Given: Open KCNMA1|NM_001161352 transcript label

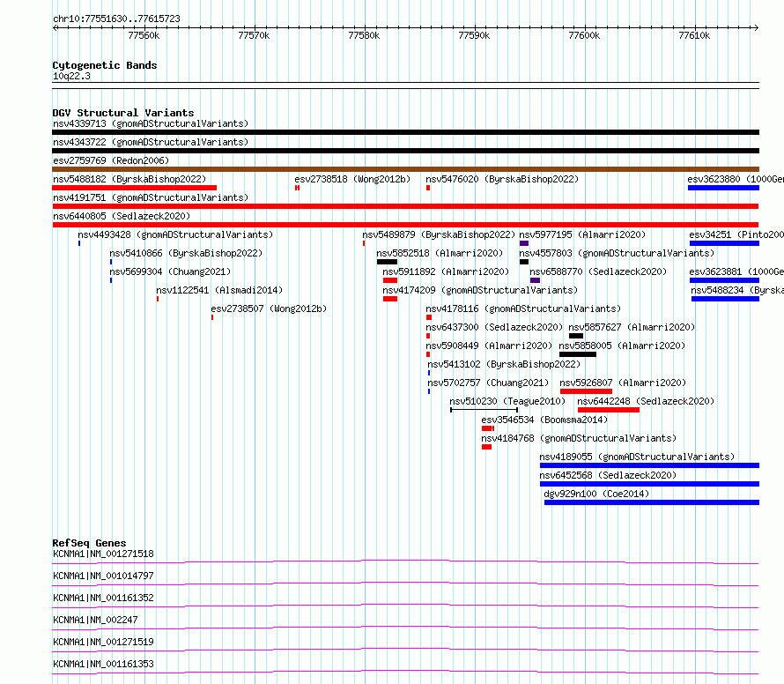Looking at the screenshot, I should (x=103, y=598).
